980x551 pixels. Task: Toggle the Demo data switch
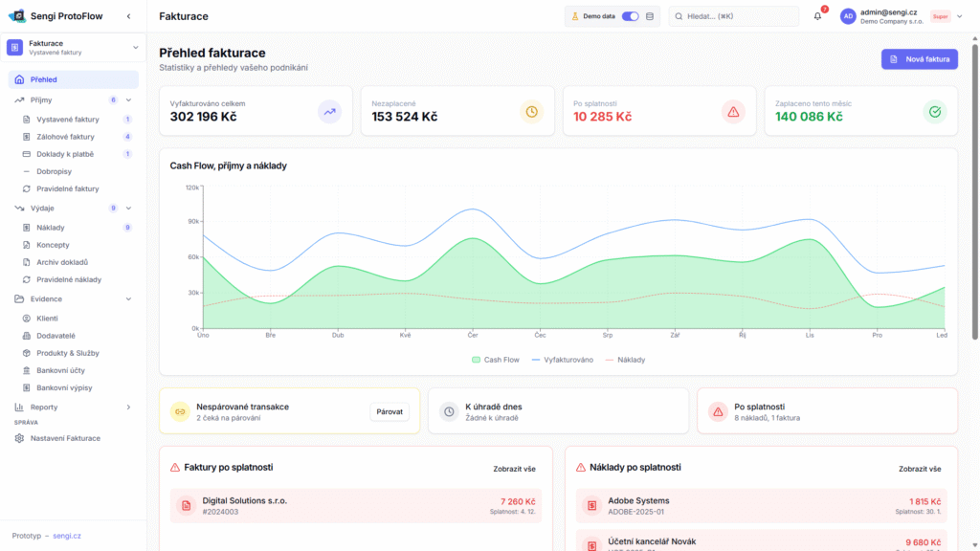[x=630, y=16]
